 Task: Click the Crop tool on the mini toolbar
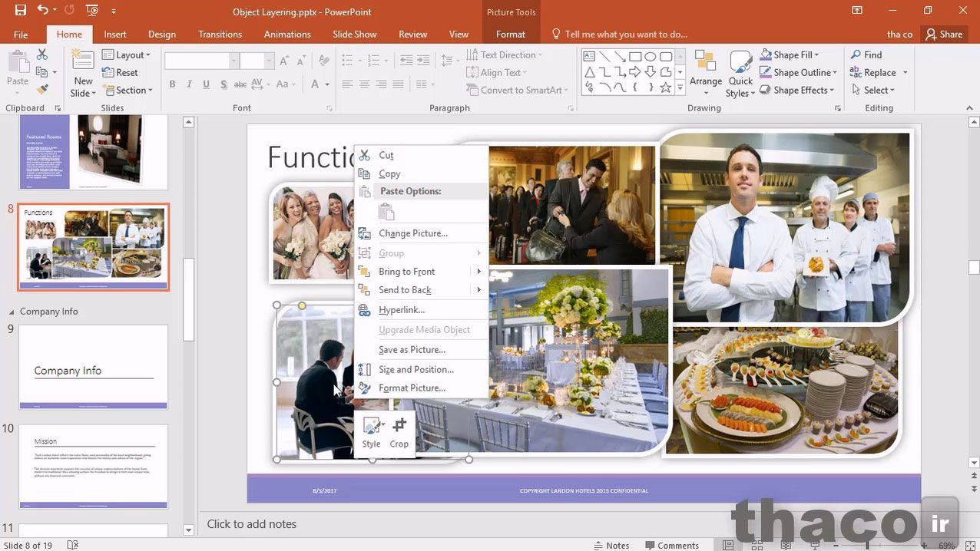click(x=399, y=433)
